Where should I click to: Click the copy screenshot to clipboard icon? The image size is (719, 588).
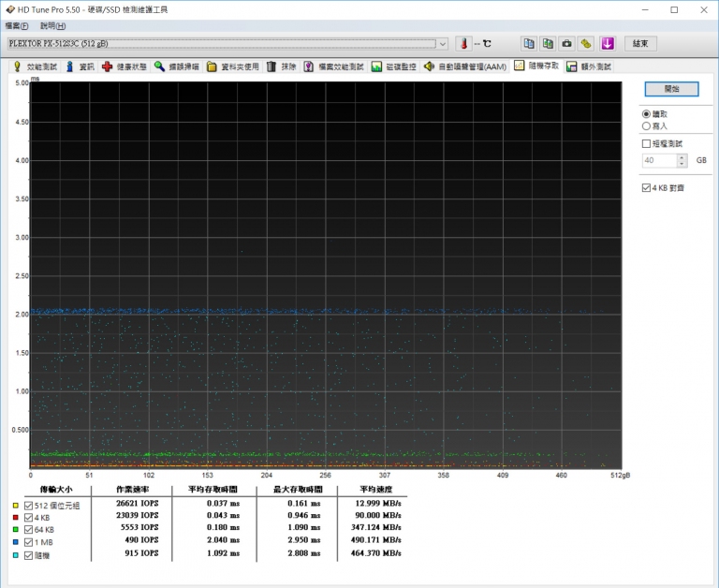[x=548, y=44]
